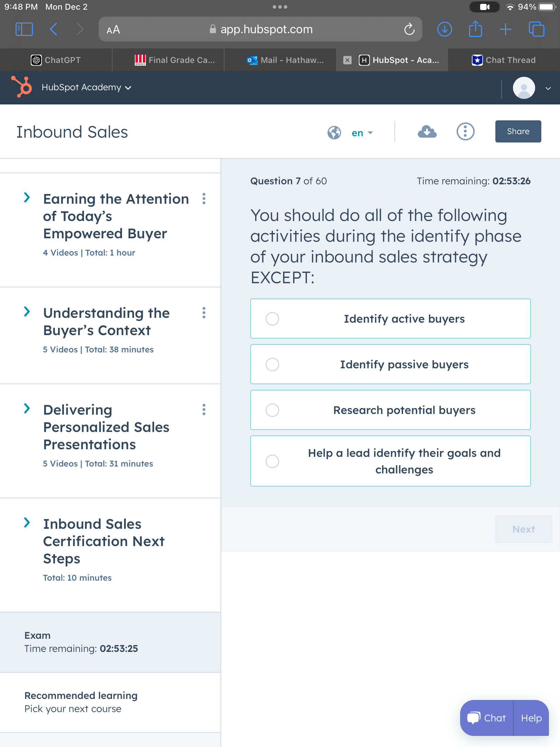Open Safari's share sheet icon
The height and width of the screenshot is (747, 560).
click(x=475, y=29)
